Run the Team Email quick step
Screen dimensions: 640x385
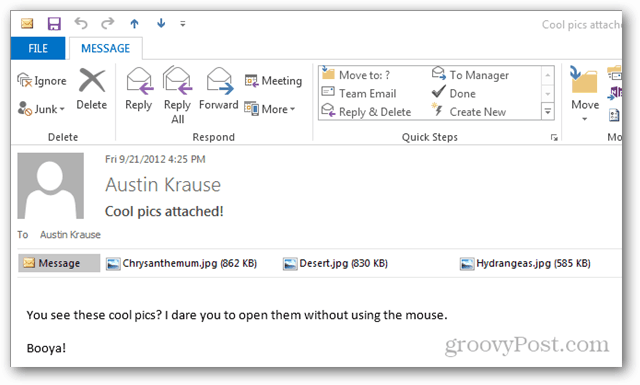(359, 93)
